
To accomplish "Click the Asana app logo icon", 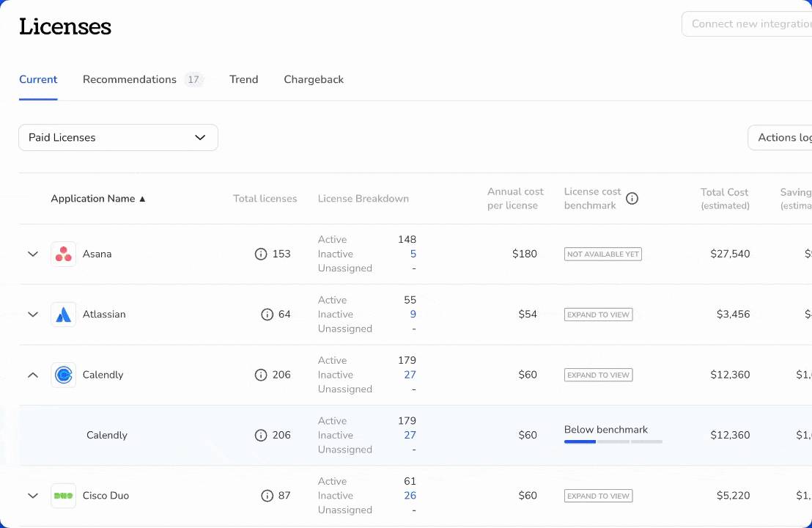I will coord(63,254).
